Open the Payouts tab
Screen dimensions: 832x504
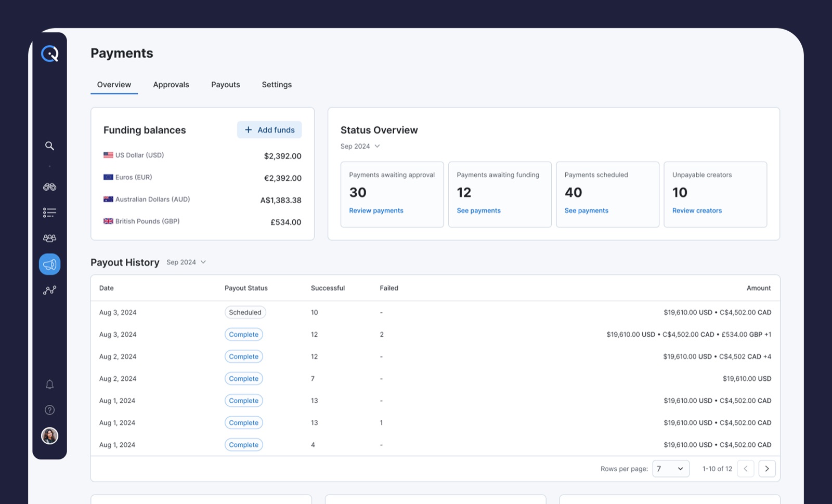(225, 84)
